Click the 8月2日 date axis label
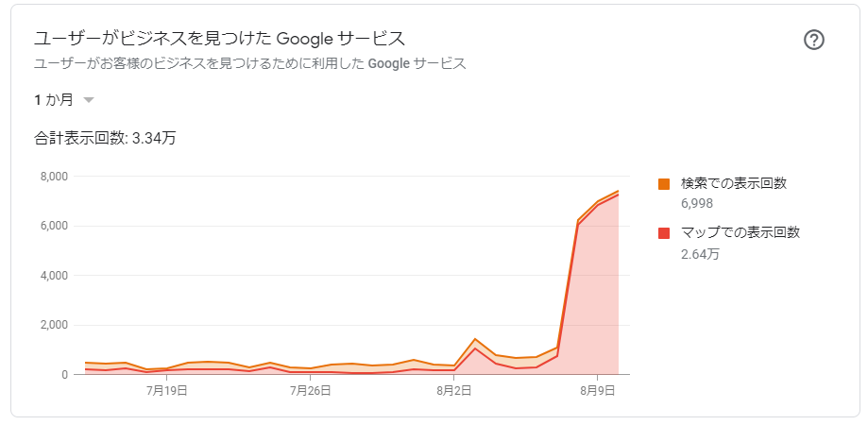868x425 pixels. pos(455,391)
